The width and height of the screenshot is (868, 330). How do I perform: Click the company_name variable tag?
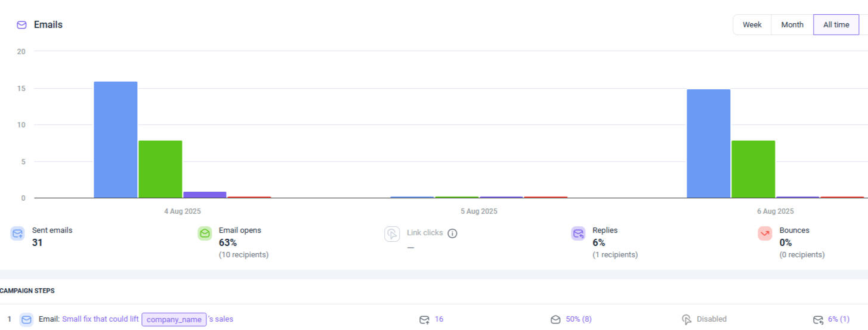coord(174,319)
